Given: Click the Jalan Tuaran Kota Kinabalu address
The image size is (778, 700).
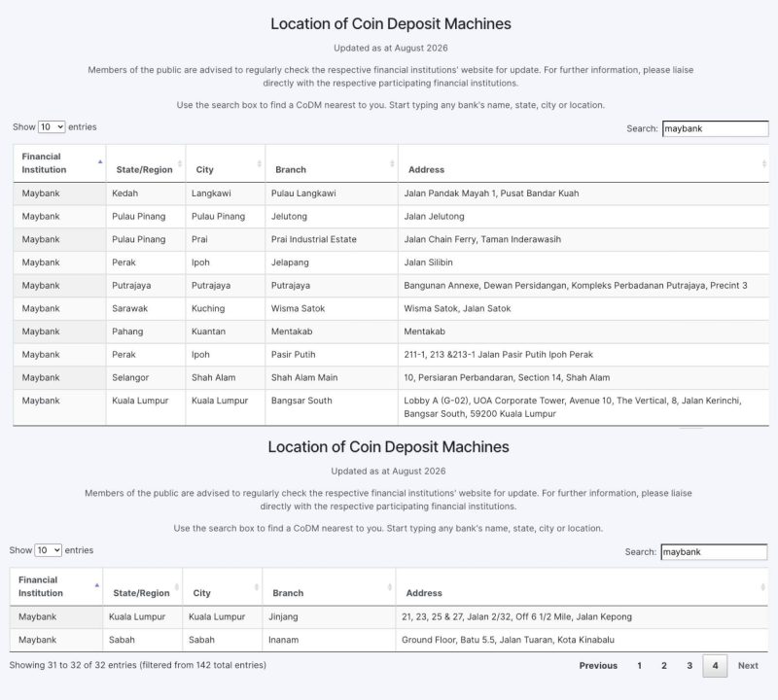Looking at the screenshot, I should [582, 640].
